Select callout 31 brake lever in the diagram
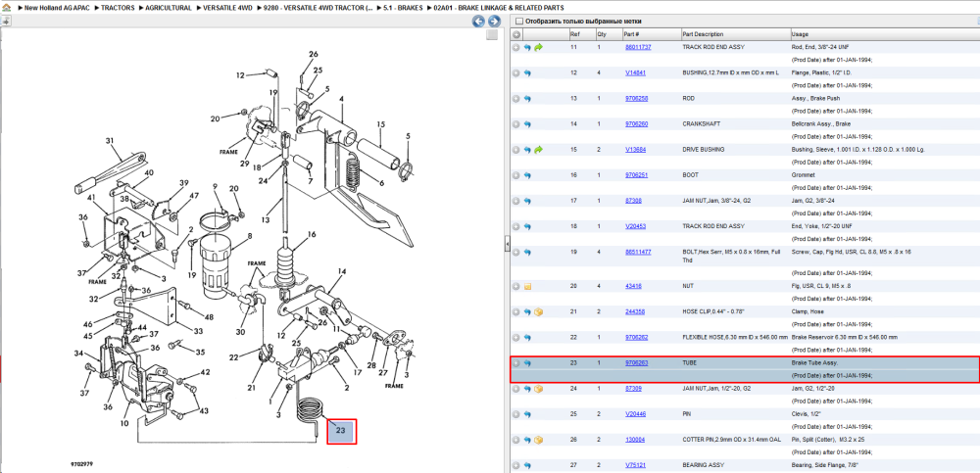Screen dimensions: 980x473 click(x=110, y=141)
